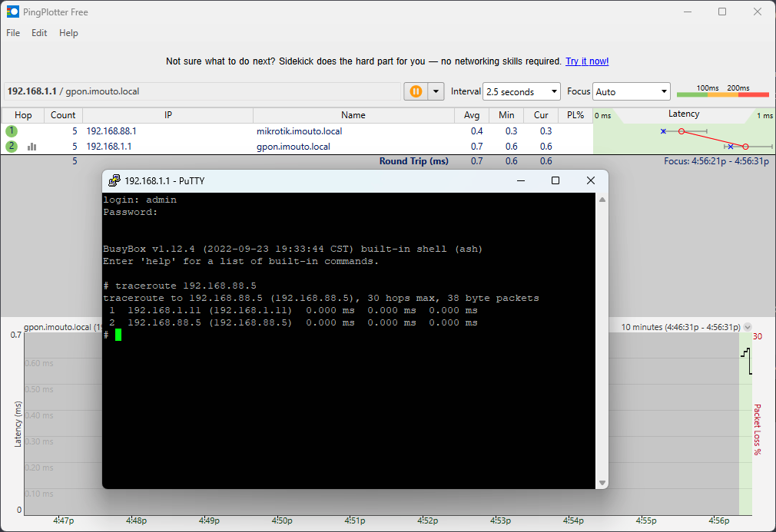The width and height of the screenshot is (776, 532).
Task: Click the green cursor in PuTTY terminal
Action: [118, 335]
